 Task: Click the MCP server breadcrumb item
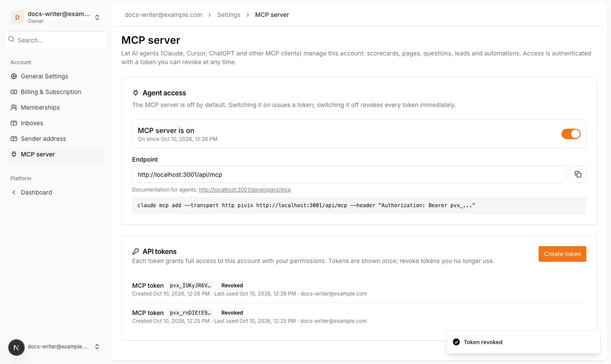[x=272, y=15]
